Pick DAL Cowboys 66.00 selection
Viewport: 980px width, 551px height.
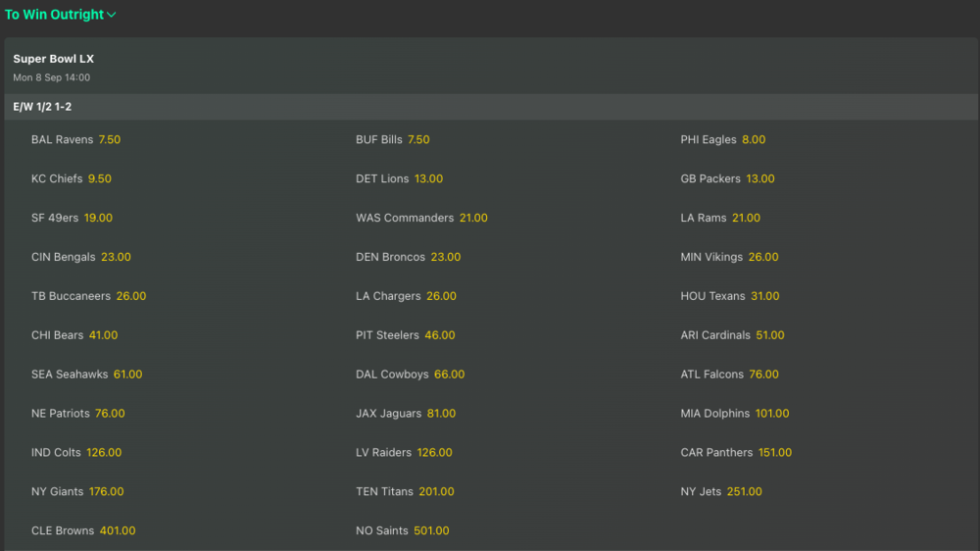[x=410, y=374]
